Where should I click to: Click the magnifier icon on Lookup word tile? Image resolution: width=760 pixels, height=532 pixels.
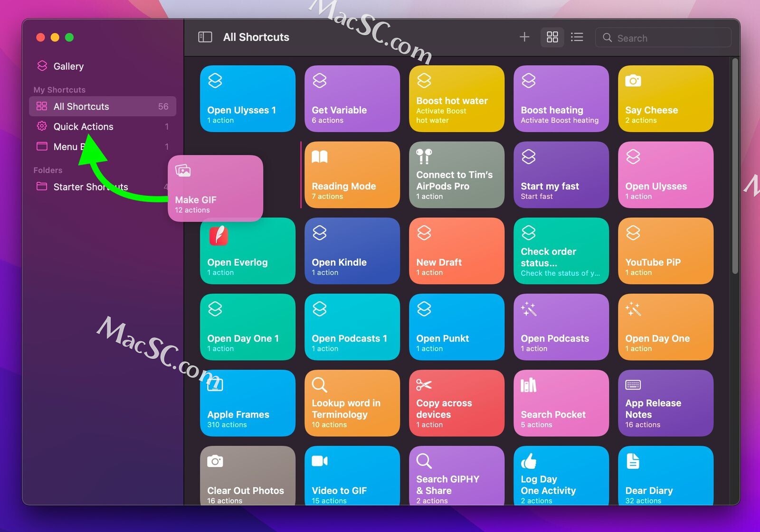[319, 385]
